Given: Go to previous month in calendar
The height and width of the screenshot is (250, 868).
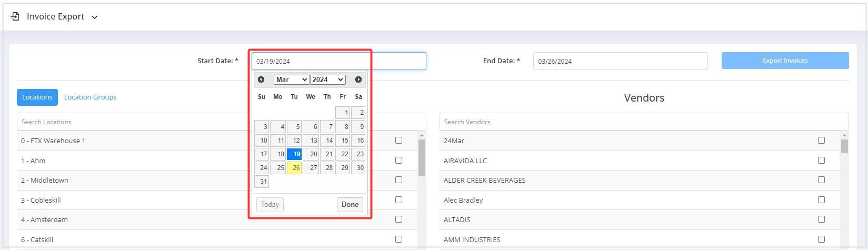Looking at the screenshot, I should pyautogui.click(x=261, y=79).
